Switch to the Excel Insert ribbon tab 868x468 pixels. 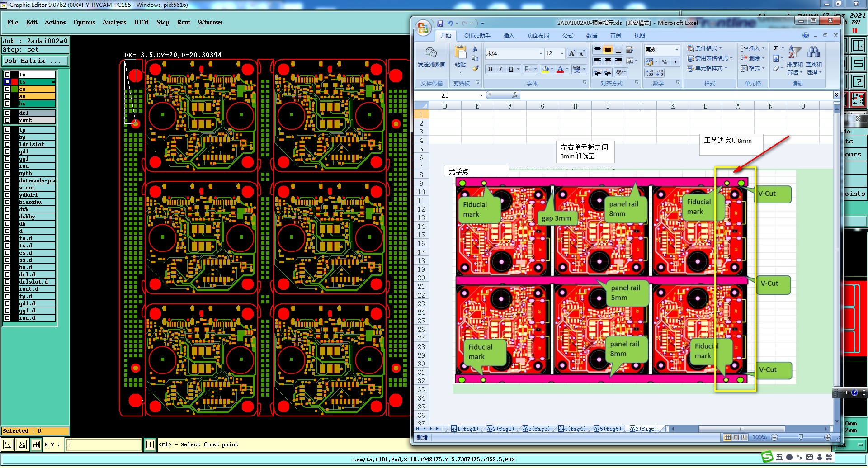click(x=509, y=35)
